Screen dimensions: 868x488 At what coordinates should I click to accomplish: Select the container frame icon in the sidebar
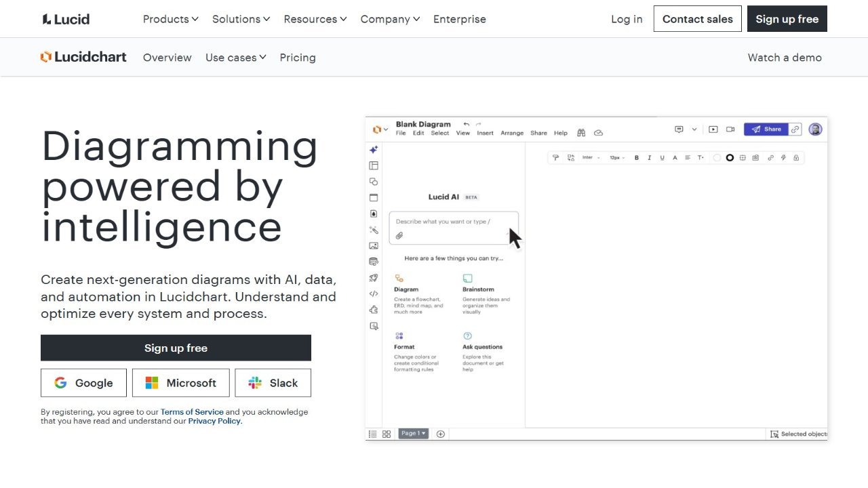[374, 198]
